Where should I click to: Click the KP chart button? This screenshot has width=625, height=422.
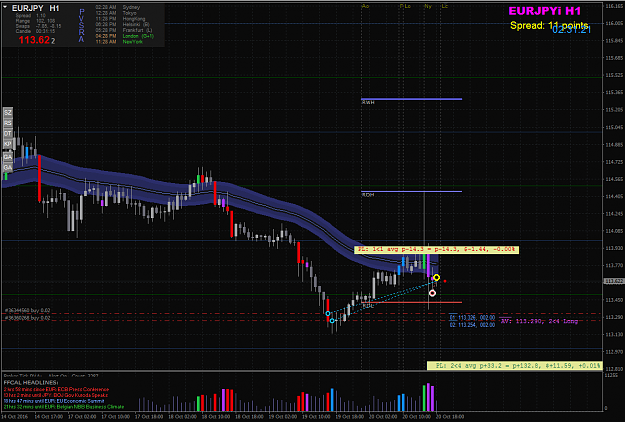[x=8, y=144]
